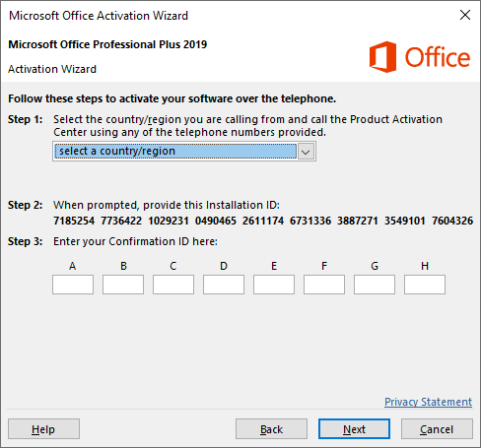
Task: Cancel the activation wizard
Action: (x=437, y=429)
